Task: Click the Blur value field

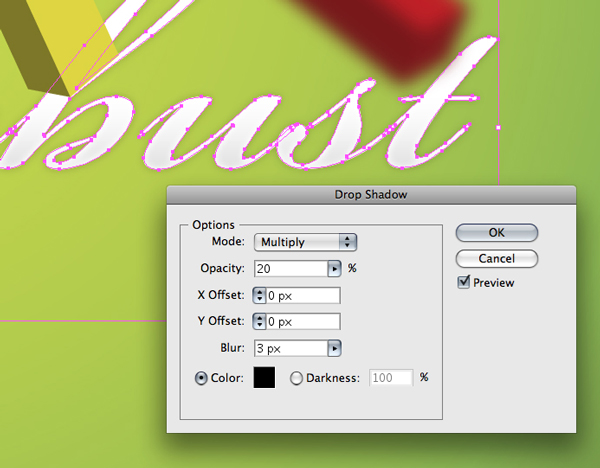Action: [291, 348]
